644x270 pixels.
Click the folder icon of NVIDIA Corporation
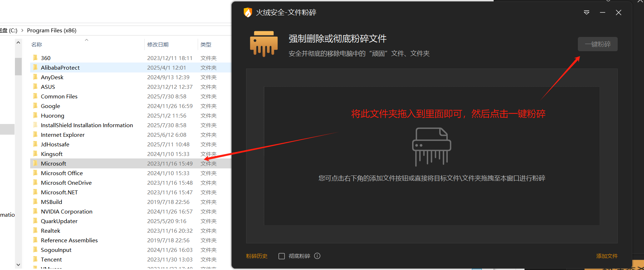pos(35,211)
